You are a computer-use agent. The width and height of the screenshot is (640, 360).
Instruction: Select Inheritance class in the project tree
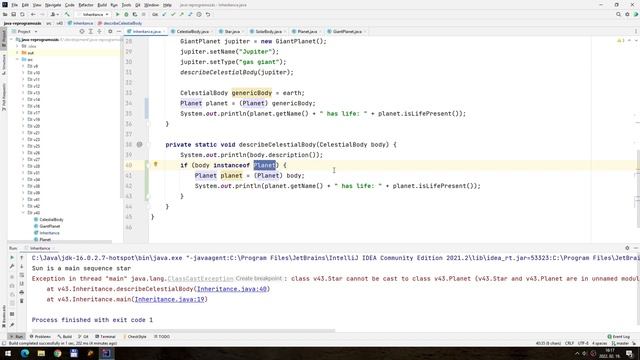47,233
